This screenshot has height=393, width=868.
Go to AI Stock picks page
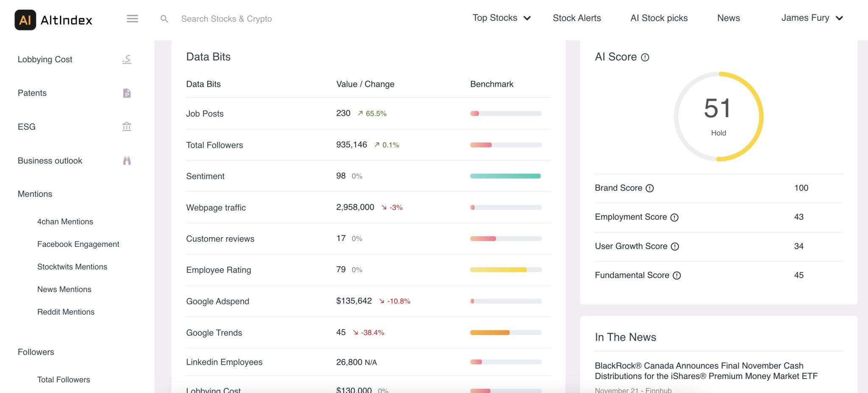click(659, 18)
